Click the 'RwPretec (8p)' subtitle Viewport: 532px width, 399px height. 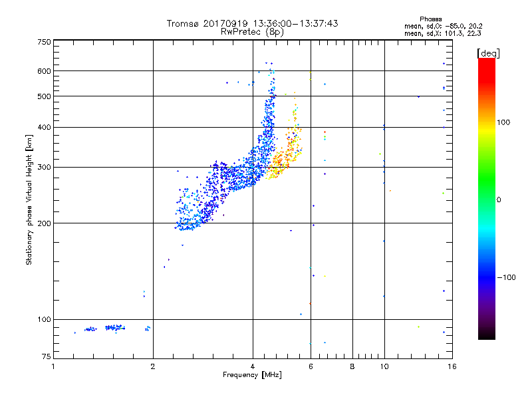coord(252,32)
